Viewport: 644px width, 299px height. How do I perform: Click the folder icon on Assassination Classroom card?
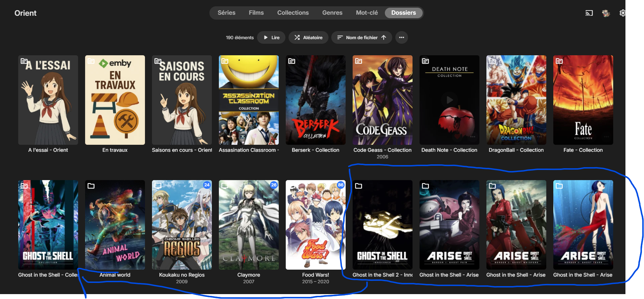pyautogui.click(x=225, y=61)
